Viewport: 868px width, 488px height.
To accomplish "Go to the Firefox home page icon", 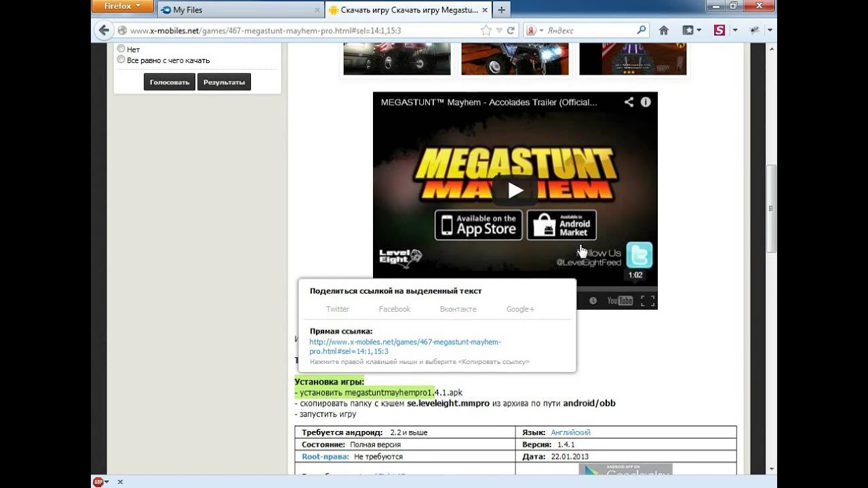I will (664, 30).
